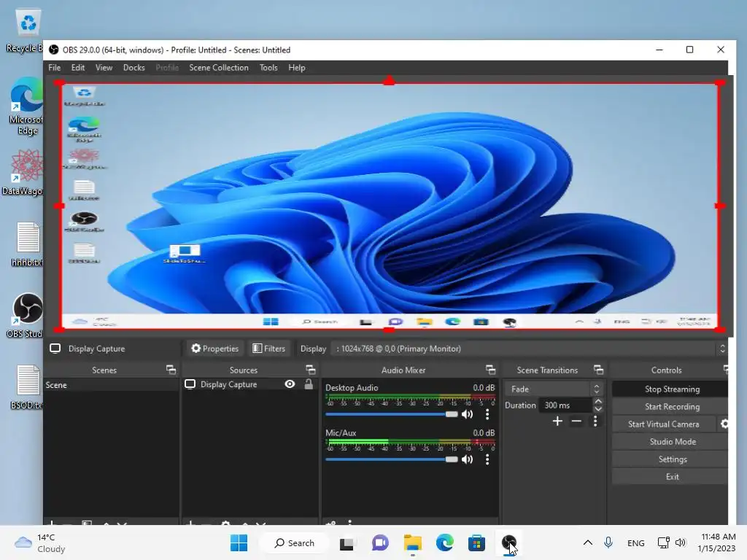Mute Desktop Audio via its speaker icon
747x560 pixels.
coord(468,414)
